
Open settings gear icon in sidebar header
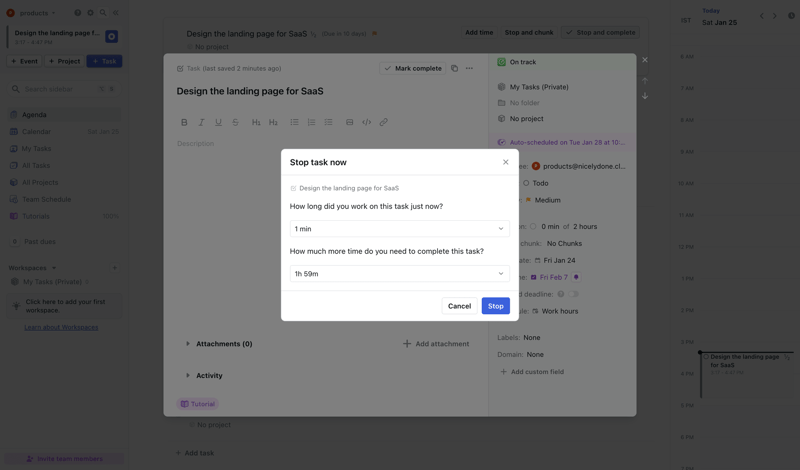[90, 13]
